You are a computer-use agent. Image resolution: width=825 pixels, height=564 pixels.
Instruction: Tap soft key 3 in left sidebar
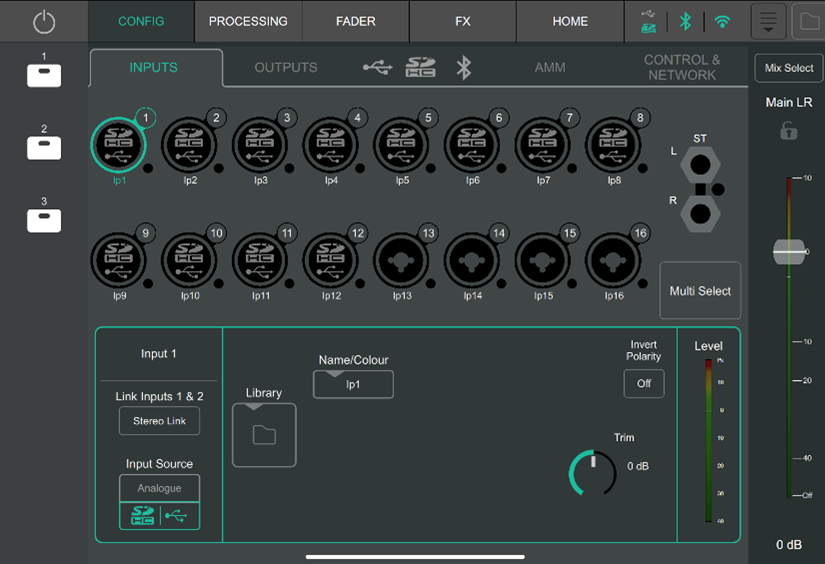44,220
